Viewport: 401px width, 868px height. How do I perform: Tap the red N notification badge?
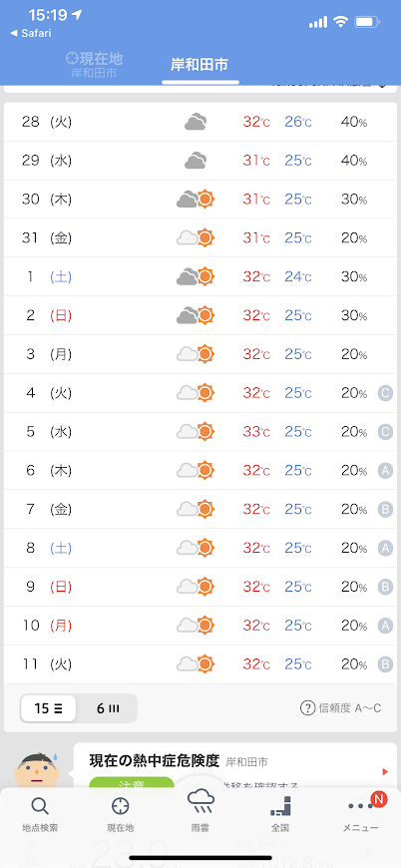(x=379, y=799)
